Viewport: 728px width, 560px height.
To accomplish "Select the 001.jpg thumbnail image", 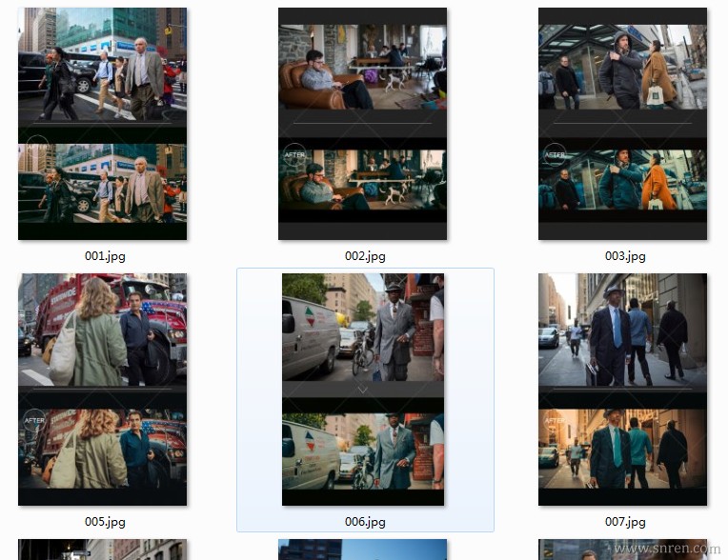I will pos(103,124).
